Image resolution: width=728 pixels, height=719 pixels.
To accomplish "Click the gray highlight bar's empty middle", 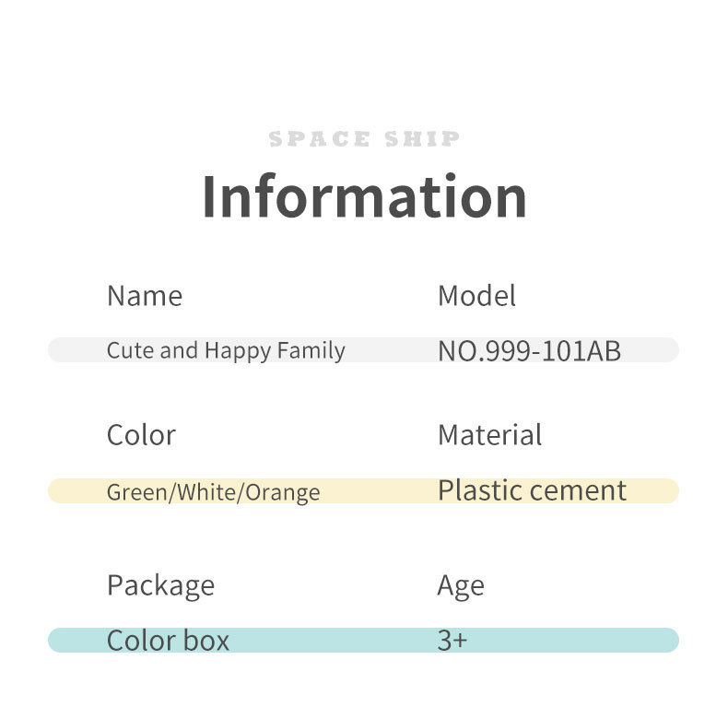I will point(392,350).
